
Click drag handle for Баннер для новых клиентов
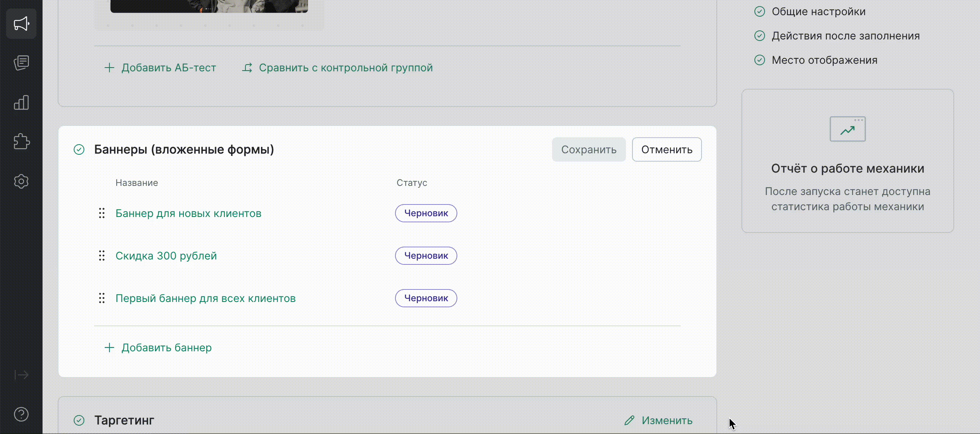pyautogui.click(x=101, y=213)
